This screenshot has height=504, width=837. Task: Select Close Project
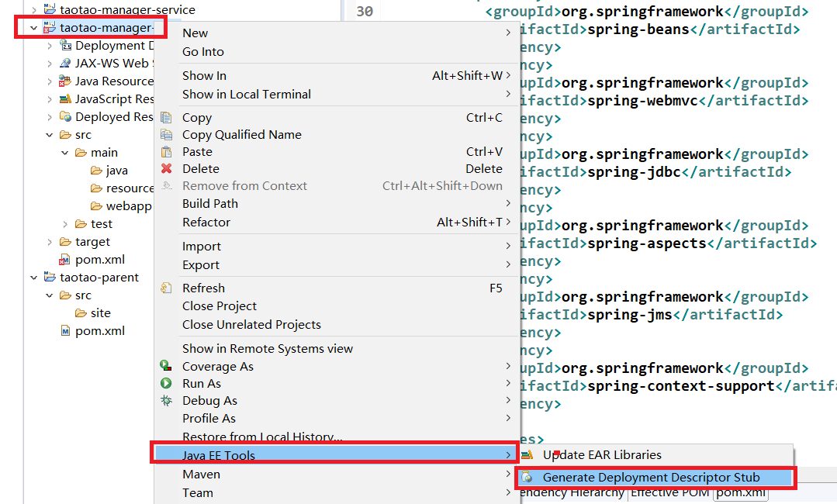point(337,306)
